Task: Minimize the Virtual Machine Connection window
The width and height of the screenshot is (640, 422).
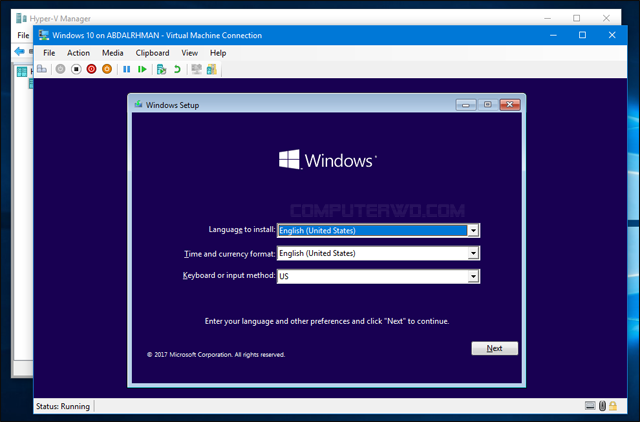Action: click(553, 36)
